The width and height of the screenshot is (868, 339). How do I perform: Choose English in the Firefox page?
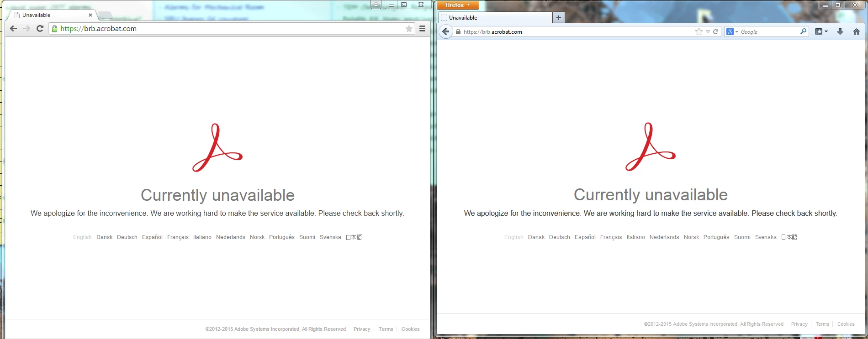pos(514,237)
